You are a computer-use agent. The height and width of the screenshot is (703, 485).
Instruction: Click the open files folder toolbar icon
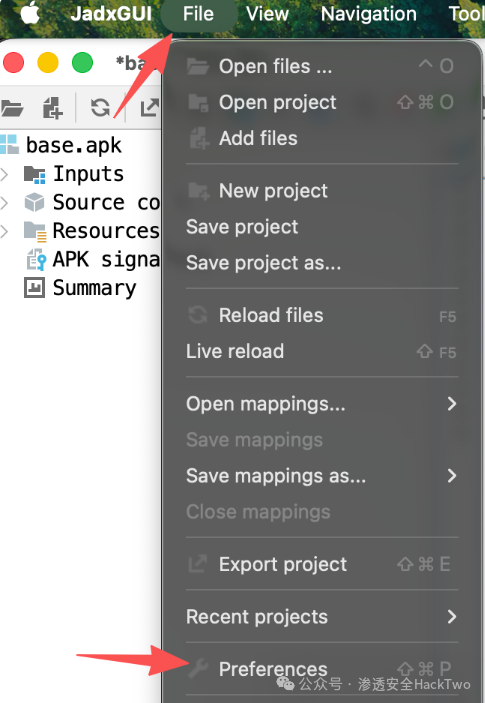tap(12, 108)
